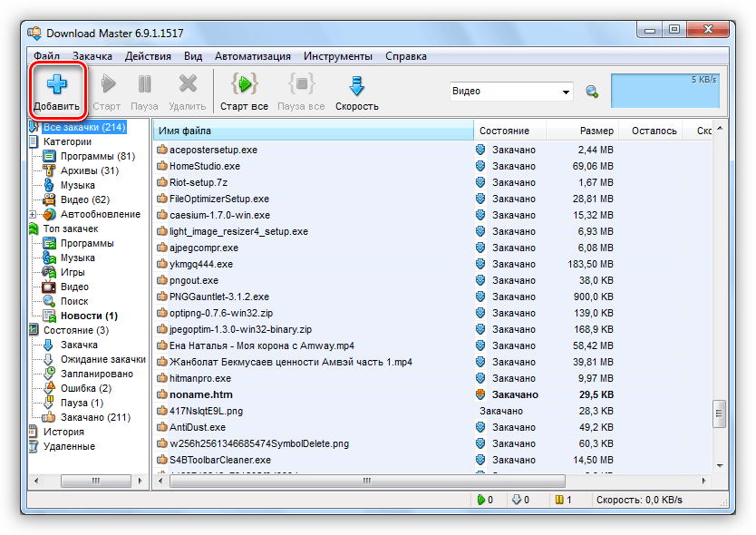Open the Видео category dropdown
The height and width of the screenshot is (535, 756).
(x=566, y=92)
